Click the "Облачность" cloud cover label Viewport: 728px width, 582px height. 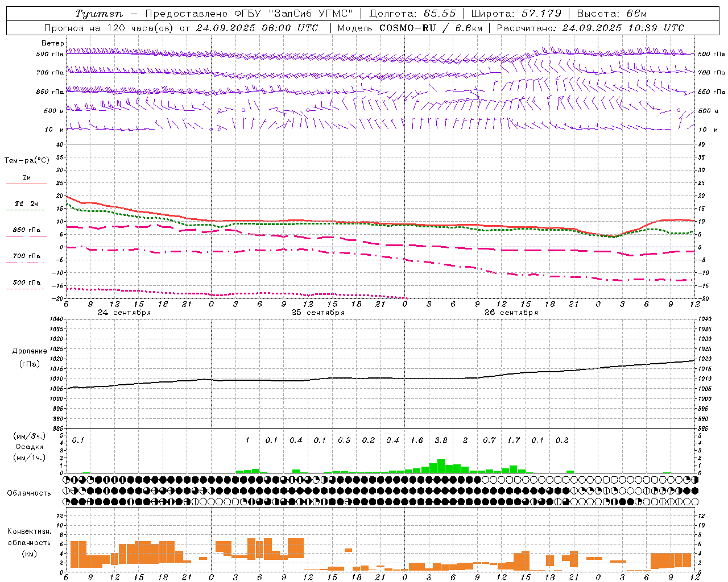[29, 493]
